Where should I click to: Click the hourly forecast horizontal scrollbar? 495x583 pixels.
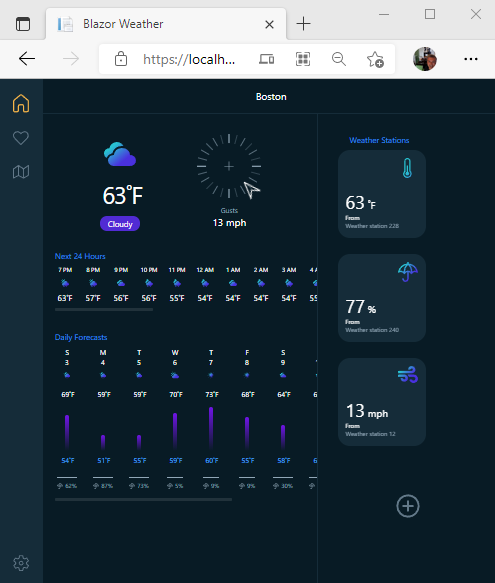[x=104, y=309]
